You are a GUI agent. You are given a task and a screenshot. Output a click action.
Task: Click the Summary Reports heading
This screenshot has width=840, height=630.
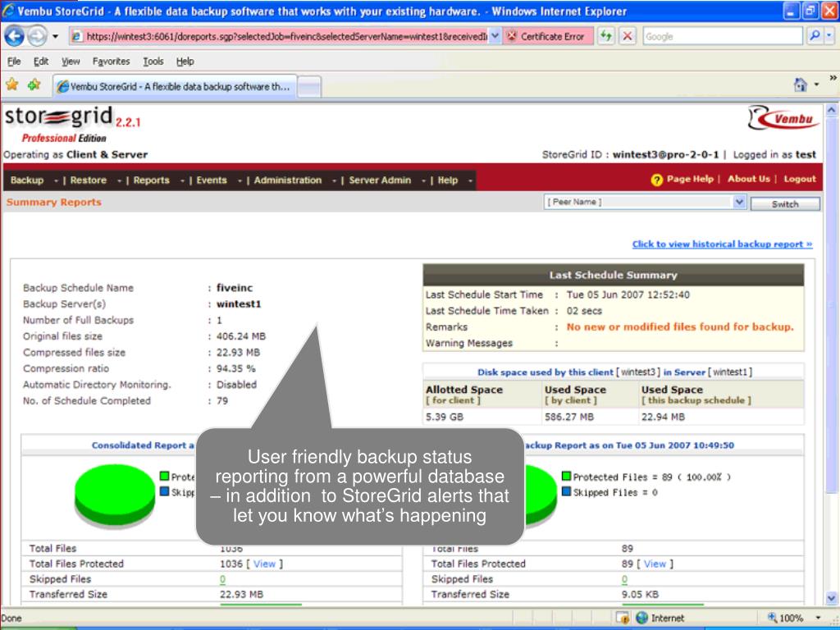[53, 203]
